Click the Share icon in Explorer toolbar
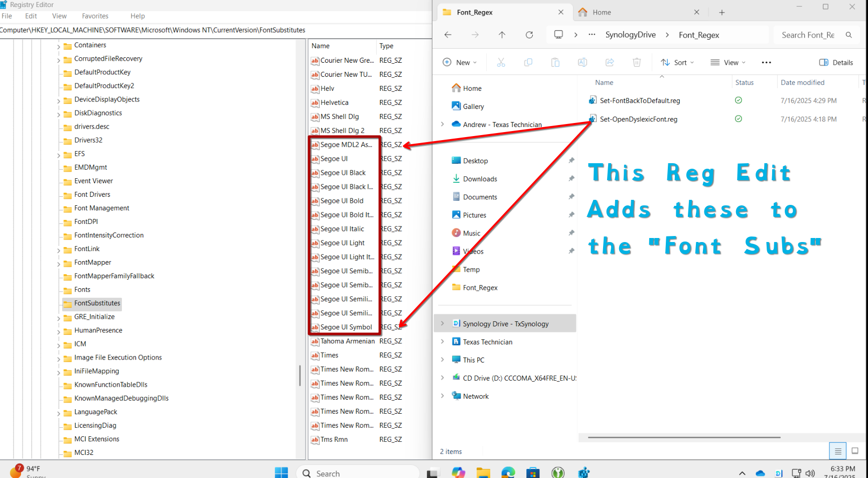Image resolution: width=868 pixels, height=478 pixels. (610, 62)
